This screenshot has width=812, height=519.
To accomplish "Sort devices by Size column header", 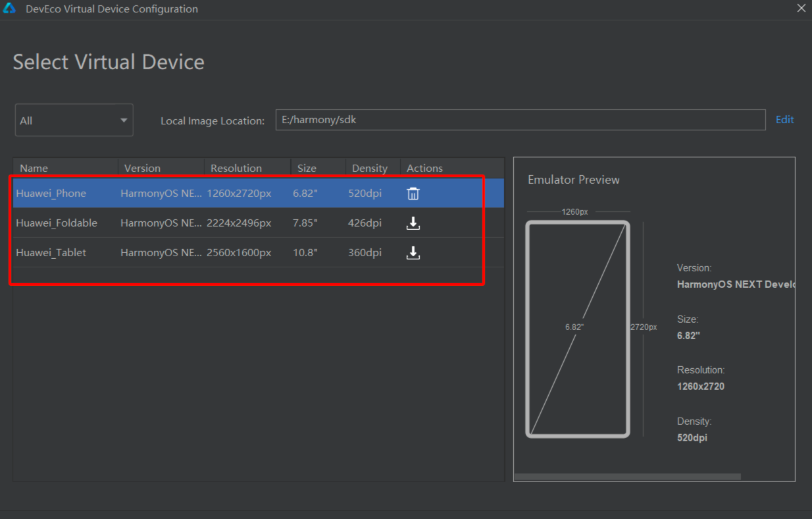I will tap(318, 168).
